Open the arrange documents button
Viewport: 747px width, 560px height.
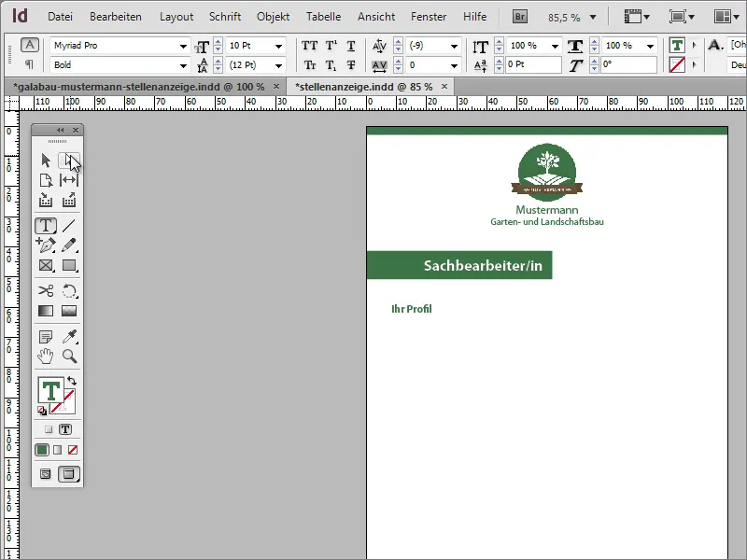point(726,17)
